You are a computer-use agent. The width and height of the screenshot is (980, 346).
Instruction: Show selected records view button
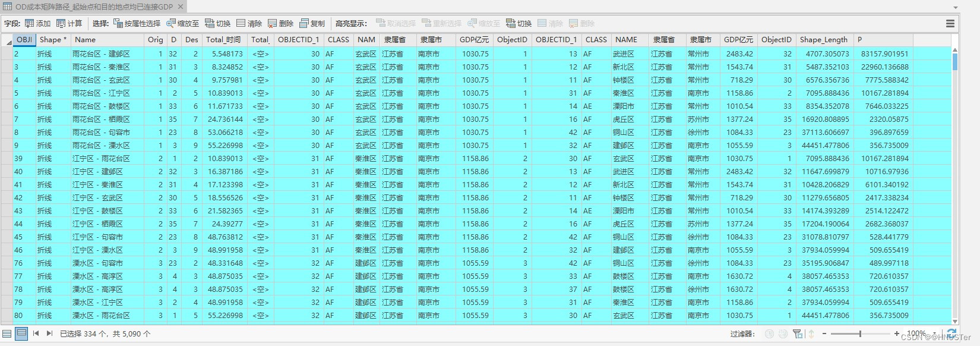tap(21, 334)
